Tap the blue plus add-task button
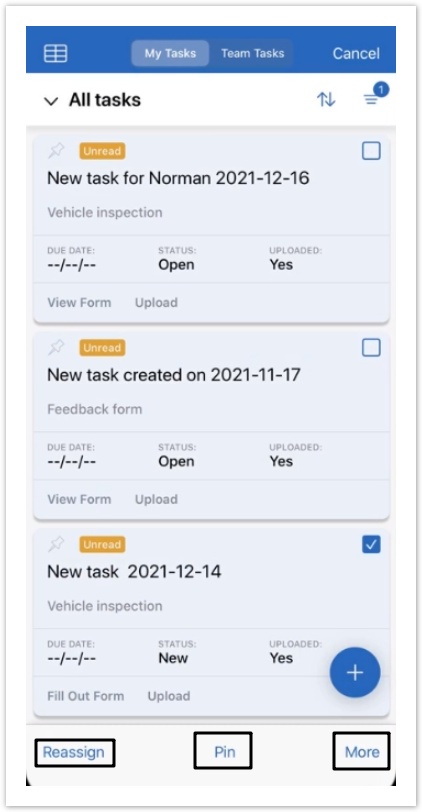The image size is (422, 812). click(x=355, y=672)
